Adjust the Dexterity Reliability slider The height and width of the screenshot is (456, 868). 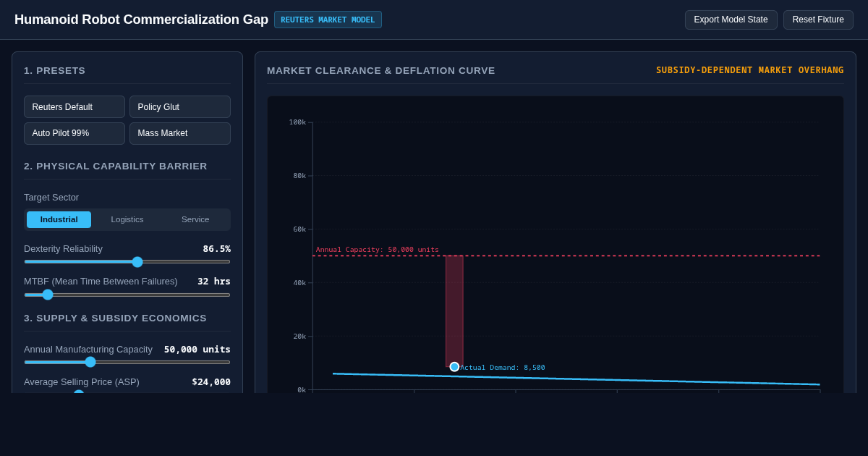point(127,262)
